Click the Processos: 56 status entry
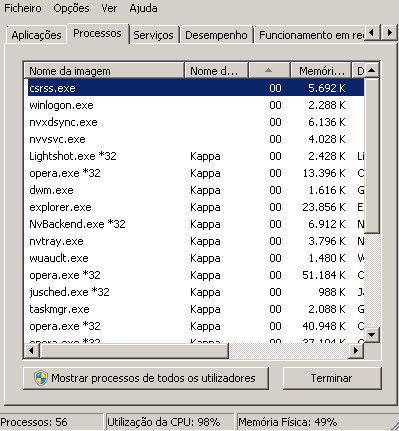This screenshot has height=431, width=399. [51, 422]
